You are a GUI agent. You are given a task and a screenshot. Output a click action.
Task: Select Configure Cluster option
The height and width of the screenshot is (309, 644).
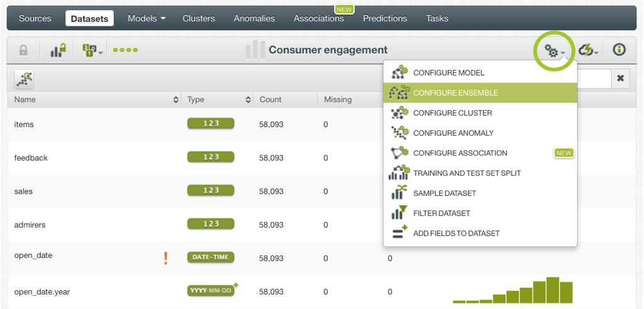452,113
